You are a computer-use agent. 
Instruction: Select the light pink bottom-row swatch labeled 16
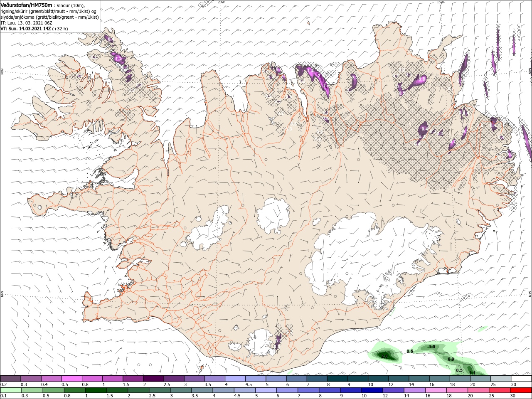(436, 390)
